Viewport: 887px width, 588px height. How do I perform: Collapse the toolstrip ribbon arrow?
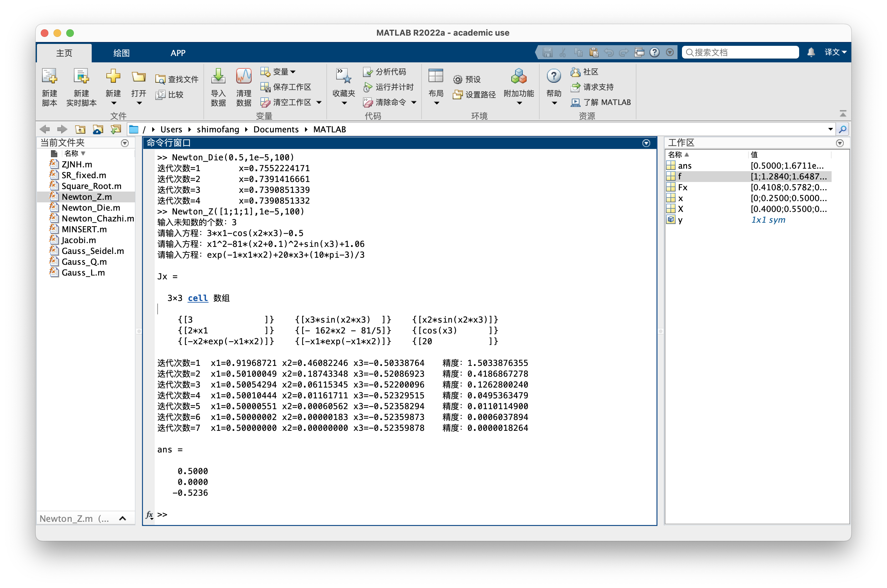pos(843,113)
